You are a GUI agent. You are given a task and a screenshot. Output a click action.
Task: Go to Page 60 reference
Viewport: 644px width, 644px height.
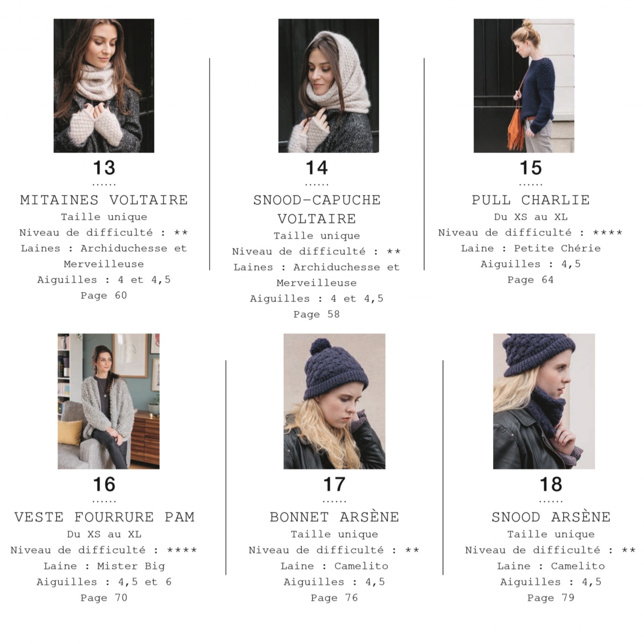pyautogui.click(x=104, y=295)
